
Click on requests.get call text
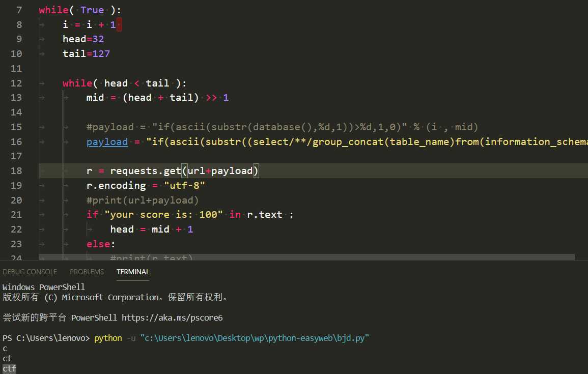[146, 171]
